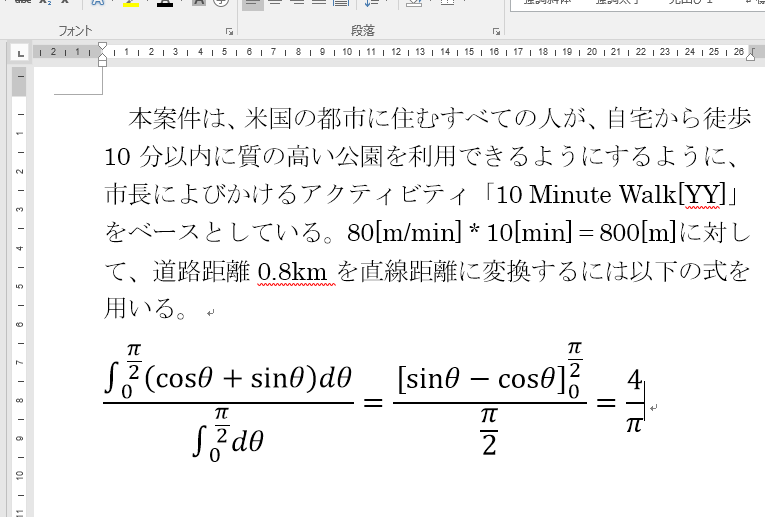Screen dimensions: 765x517
Task: Apply distributed alignment to the paragraph
Action: point(341,3)
